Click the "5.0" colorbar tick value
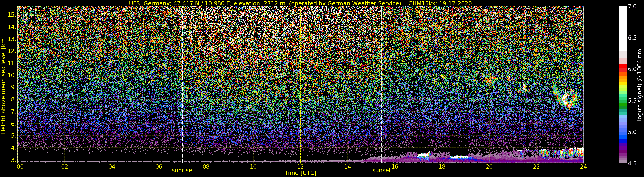 pyautogui.click(x=632, y=132)
